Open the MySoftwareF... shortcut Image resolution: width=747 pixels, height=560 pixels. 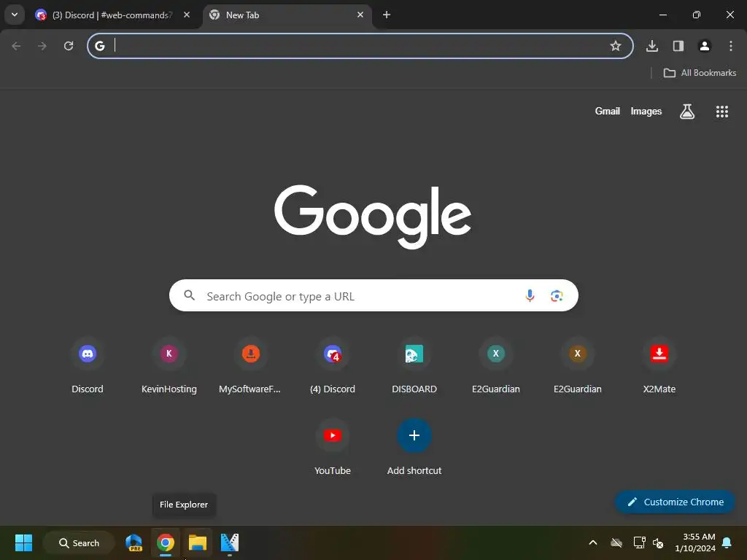(251, 366)
